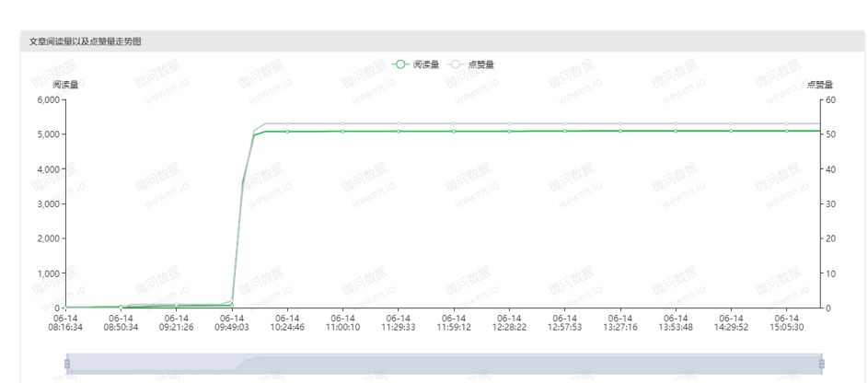
Task: Click left handle of zoom slider
Action: [67, 364]
